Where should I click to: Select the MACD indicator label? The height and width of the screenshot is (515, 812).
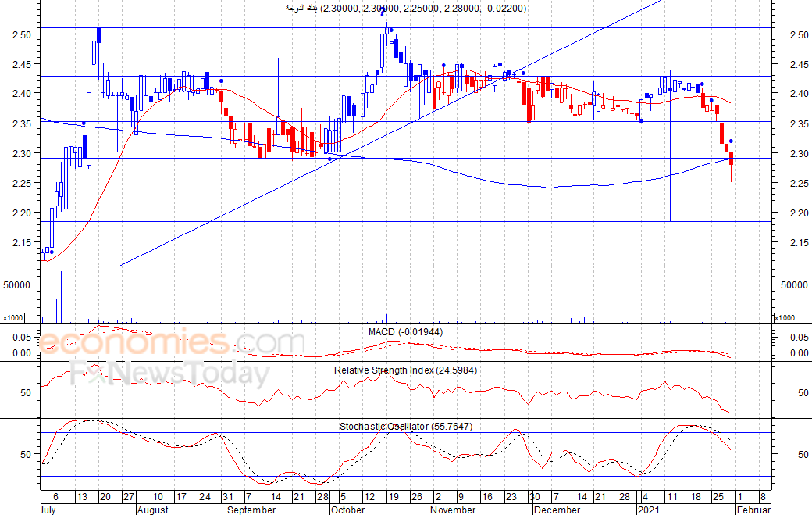(x=405, y=332)
